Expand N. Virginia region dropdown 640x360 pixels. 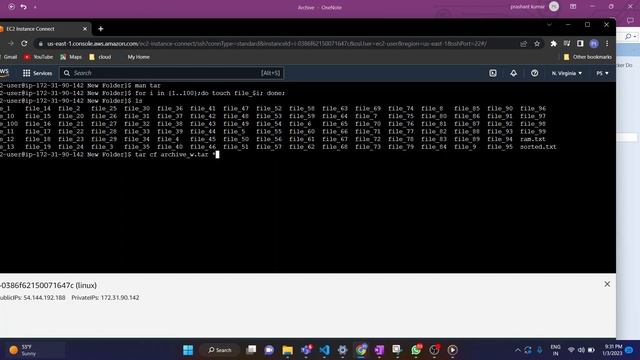pos(567,73)
